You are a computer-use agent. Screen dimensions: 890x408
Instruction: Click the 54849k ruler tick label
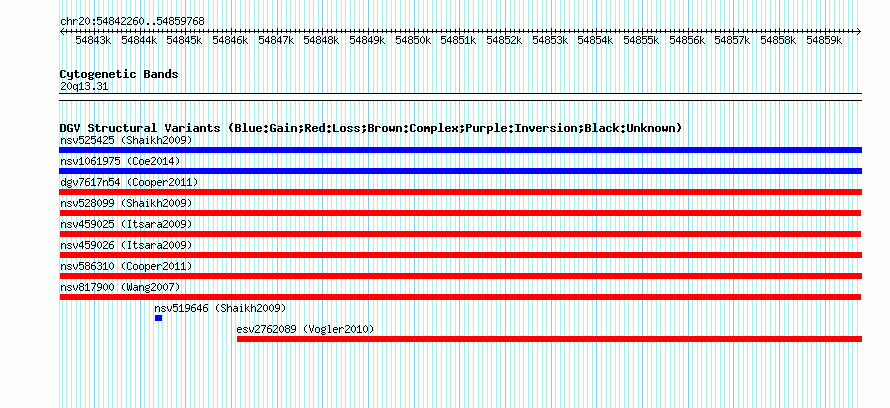367,40
